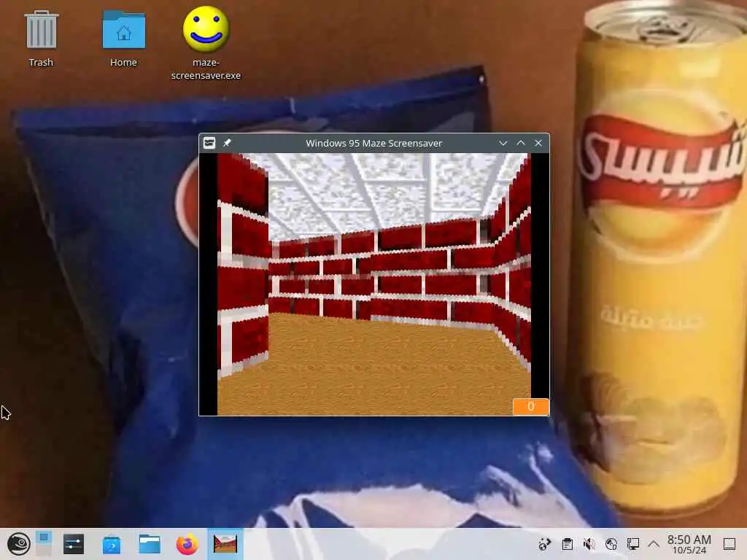The height and width of the screenshot is (560, 747).
Task: Open the clock showing 8:50 AM
Action: click(x=689, y=544)
